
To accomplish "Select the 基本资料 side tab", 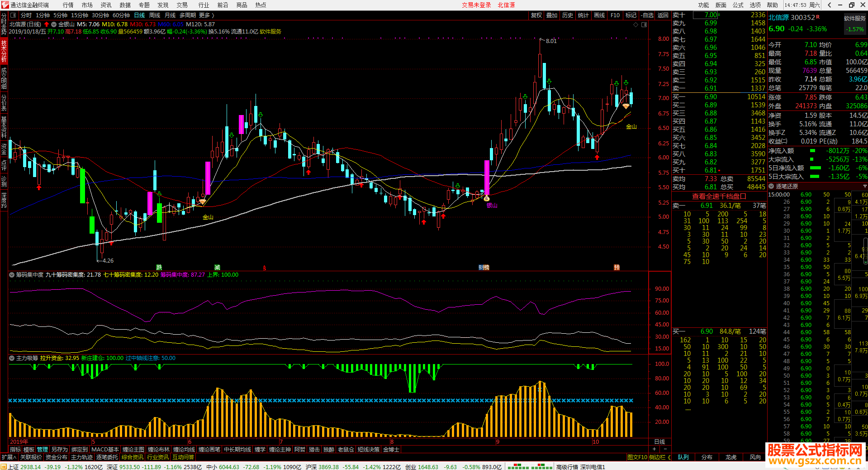I will click(4, 127).
